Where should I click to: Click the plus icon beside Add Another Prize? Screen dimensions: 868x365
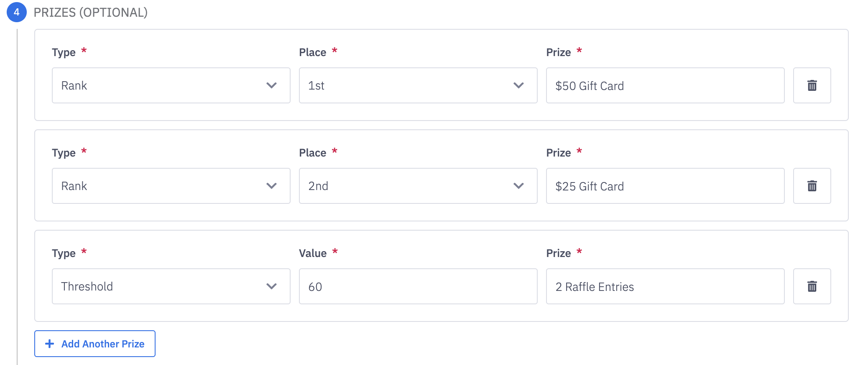(x=50, y=344)
